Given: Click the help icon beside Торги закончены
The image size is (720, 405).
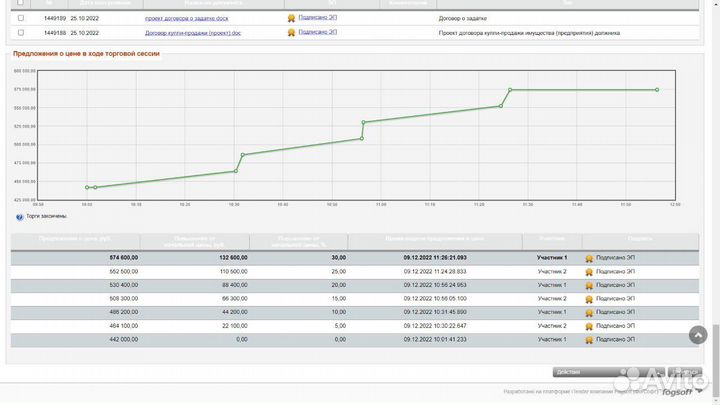Looking at the screenshot, I should [20, 216].
